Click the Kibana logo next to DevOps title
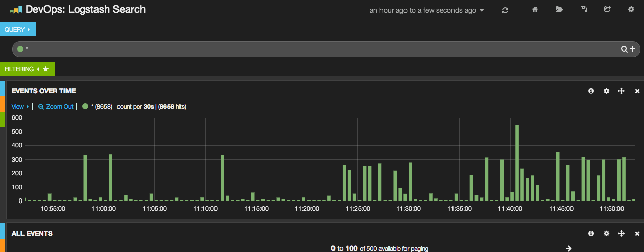 point(16,10)
